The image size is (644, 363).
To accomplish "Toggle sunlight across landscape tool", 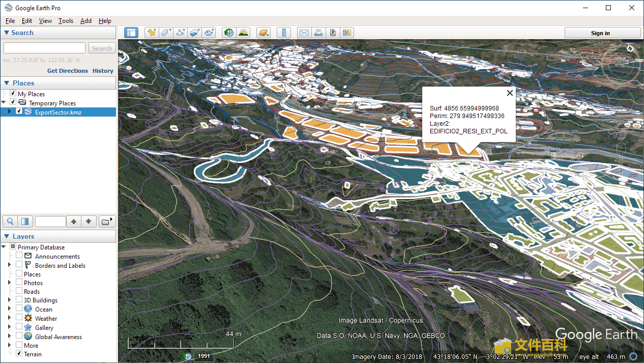I will click(x=243, y=33).
